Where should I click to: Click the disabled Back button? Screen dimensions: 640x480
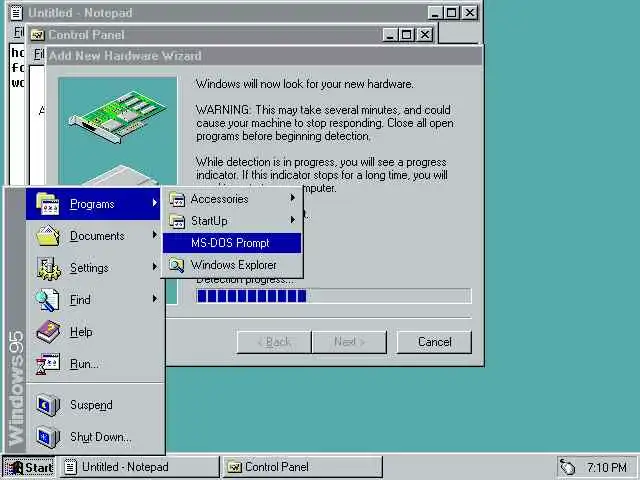274,342
